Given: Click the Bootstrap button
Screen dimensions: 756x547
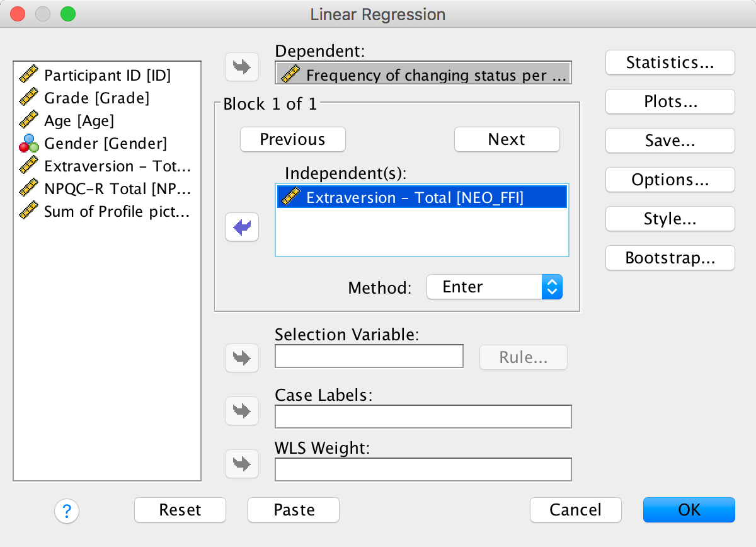Looking at the screenshot, I should coord(670,258).
